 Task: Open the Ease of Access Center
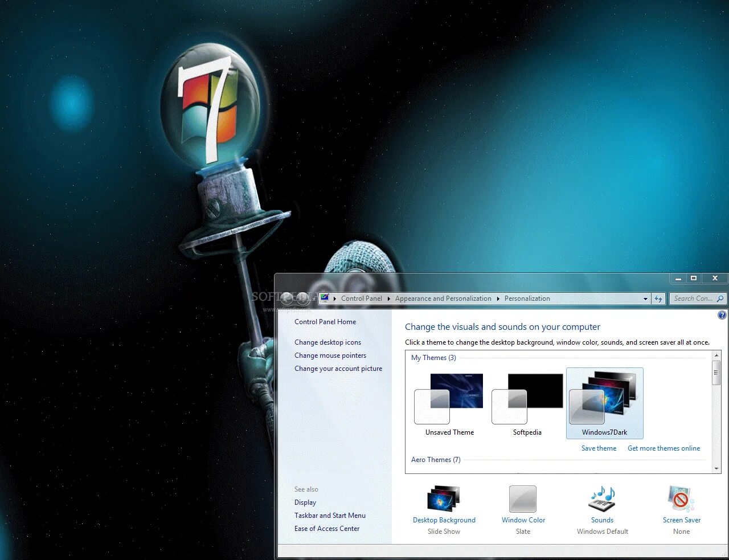[x=326, y=528]
